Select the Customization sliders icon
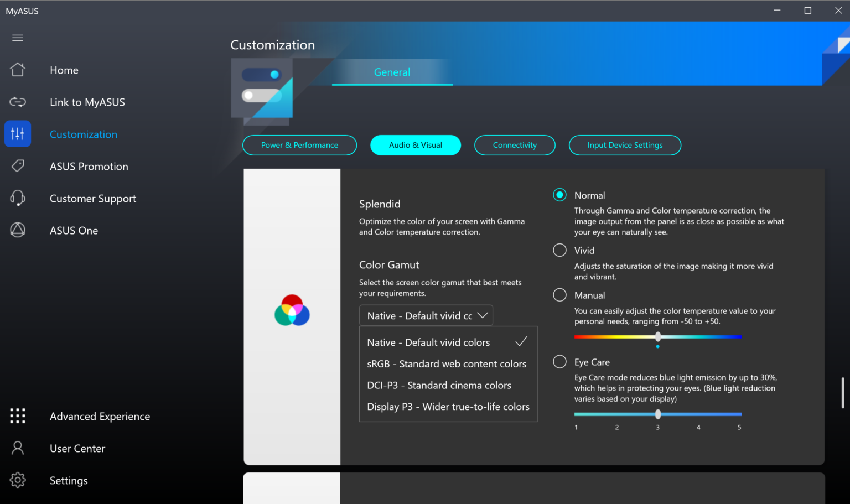850x504 pixels. point(18,134)
